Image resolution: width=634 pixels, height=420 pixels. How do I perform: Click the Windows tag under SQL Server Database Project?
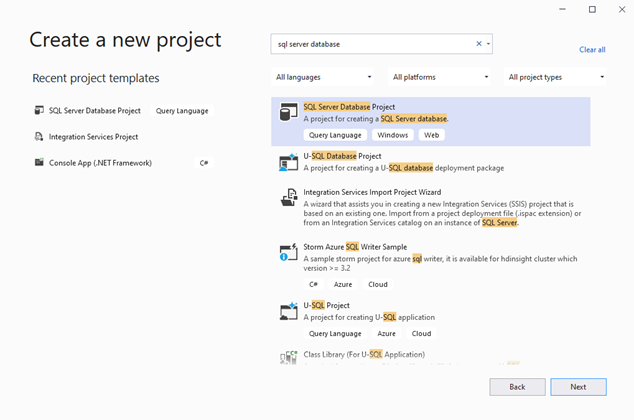pos(393,135)
